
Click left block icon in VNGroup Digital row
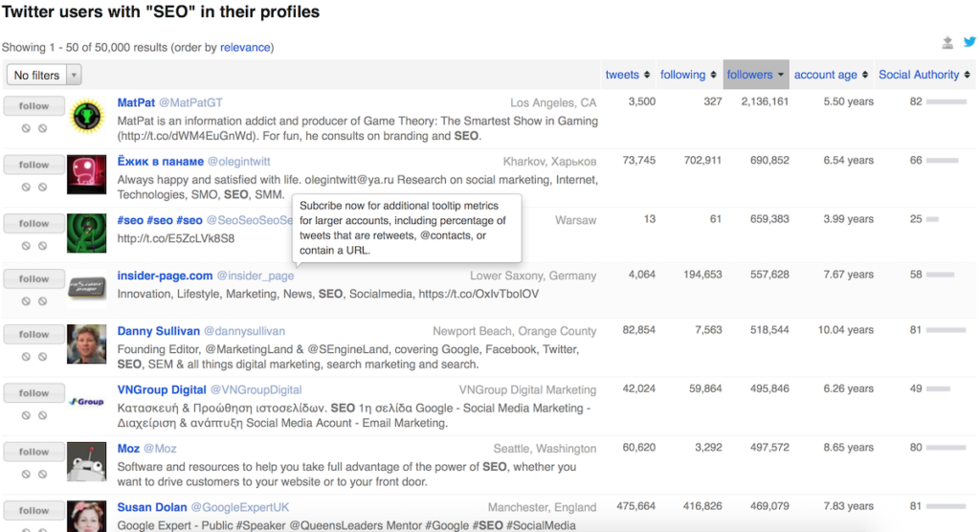point(26,415)
